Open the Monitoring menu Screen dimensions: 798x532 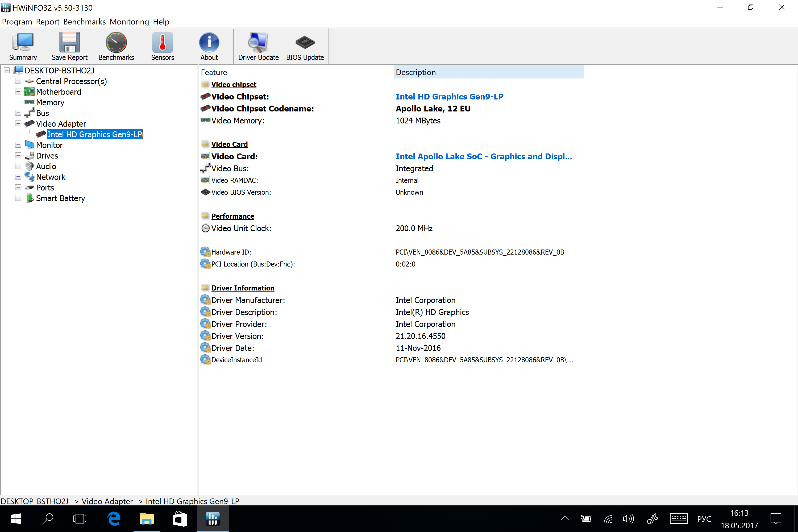tap(129, 22)
